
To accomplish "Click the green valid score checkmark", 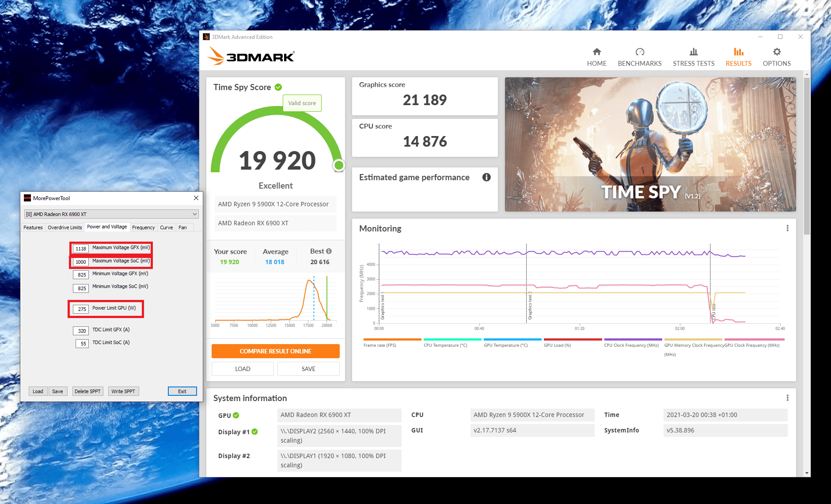I will click(x=278, y=87).
